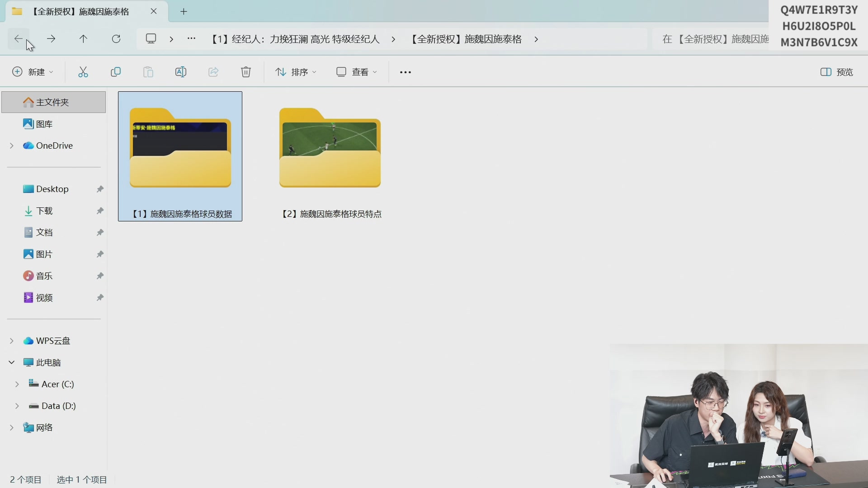Open the 新建 new item dropdown

33,72
